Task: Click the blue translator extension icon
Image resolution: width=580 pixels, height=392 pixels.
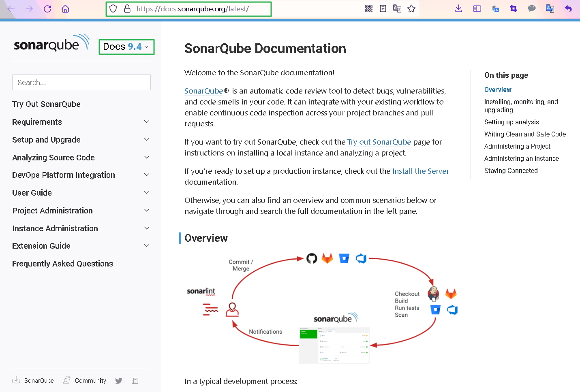Action: (550, 9)
